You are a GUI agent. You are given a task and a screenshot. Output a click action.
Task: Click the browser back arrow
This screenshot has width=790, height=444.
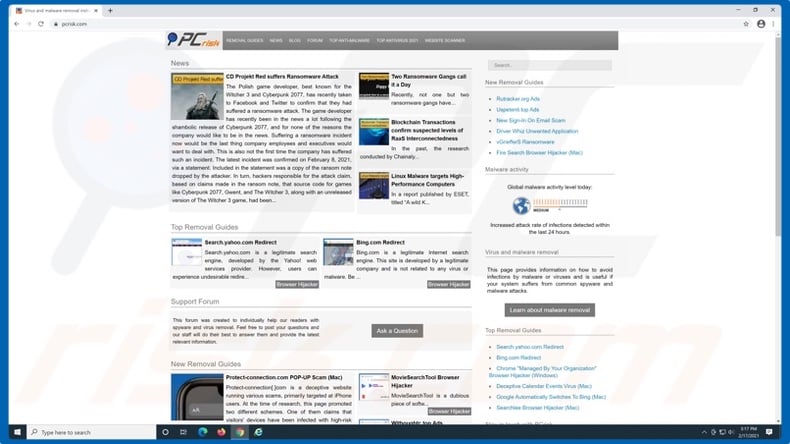17,24
